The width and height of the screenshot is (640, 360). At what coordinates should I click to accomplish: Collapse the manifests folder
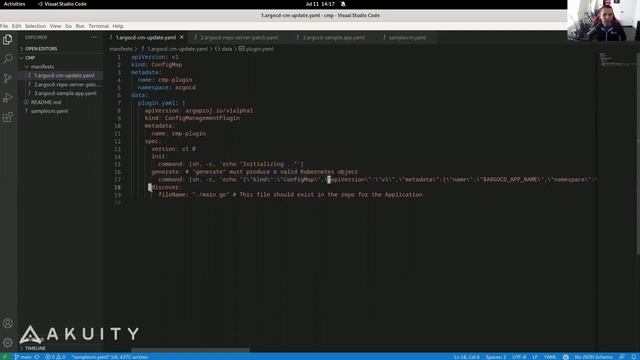(60, 67)
